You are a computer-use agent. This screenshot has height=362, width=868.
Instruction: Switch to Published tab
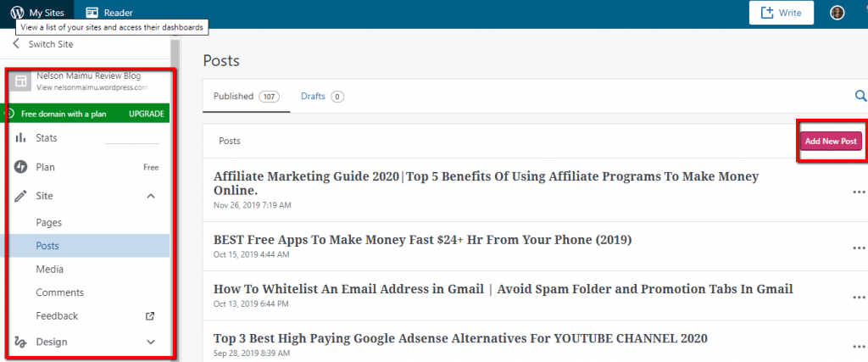click(247, 97)
